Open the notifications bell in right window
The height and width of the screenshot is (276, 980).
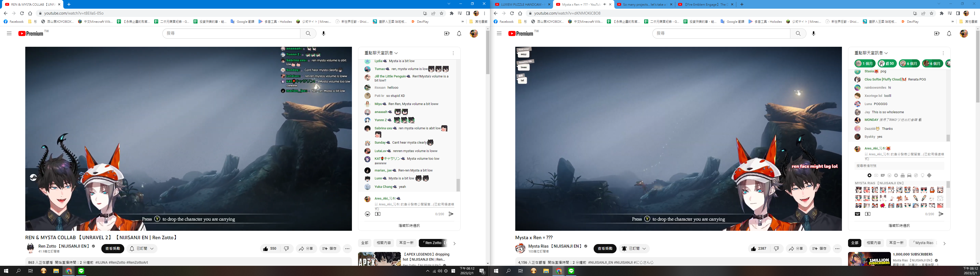point(949,33)
